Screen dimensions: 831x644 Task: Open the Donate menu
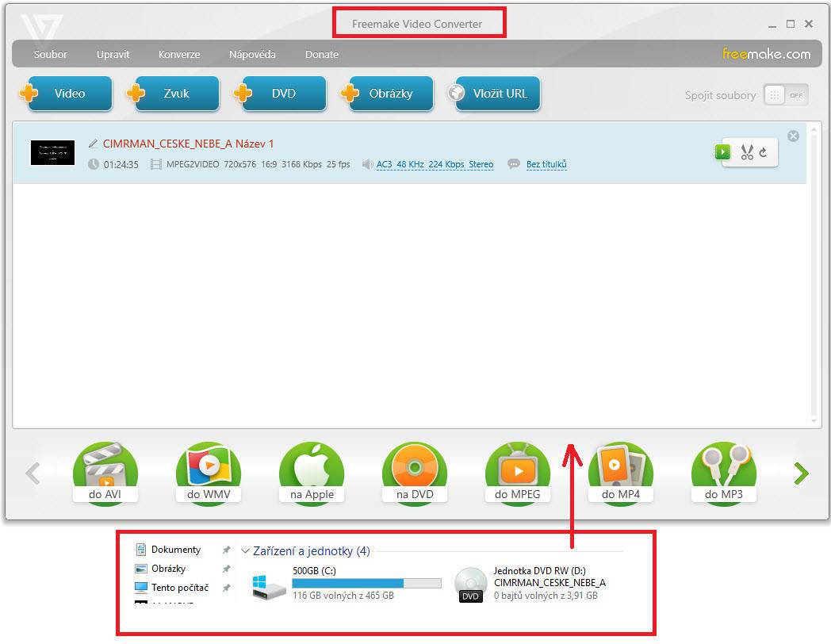point(322,54)
